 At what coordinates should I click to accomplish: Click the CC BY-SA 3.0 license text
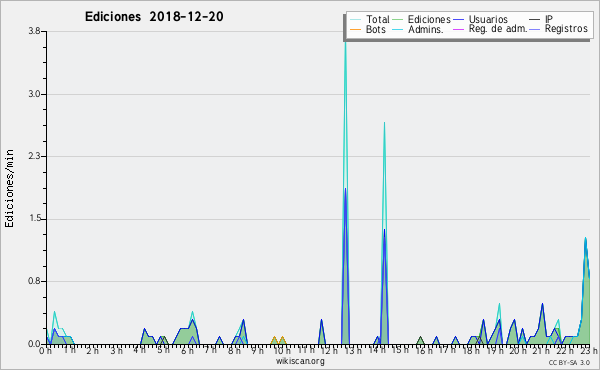569,363
